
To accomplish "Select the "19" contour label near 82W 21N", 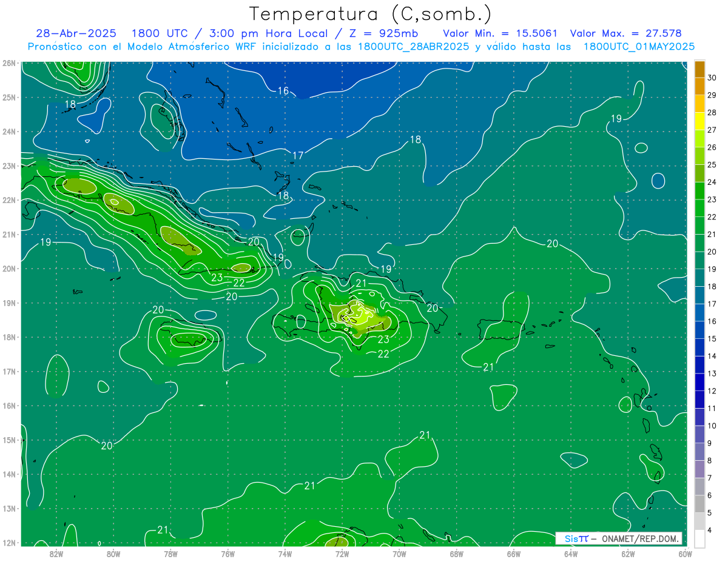I will 45,243.
